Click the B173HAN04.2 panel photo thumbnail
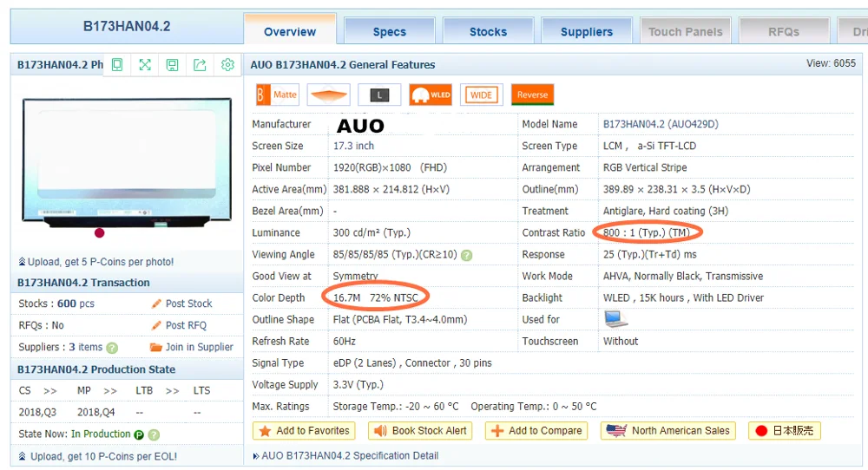The width and height of the screenshot is (868, 470). click(x=127, y=162)
